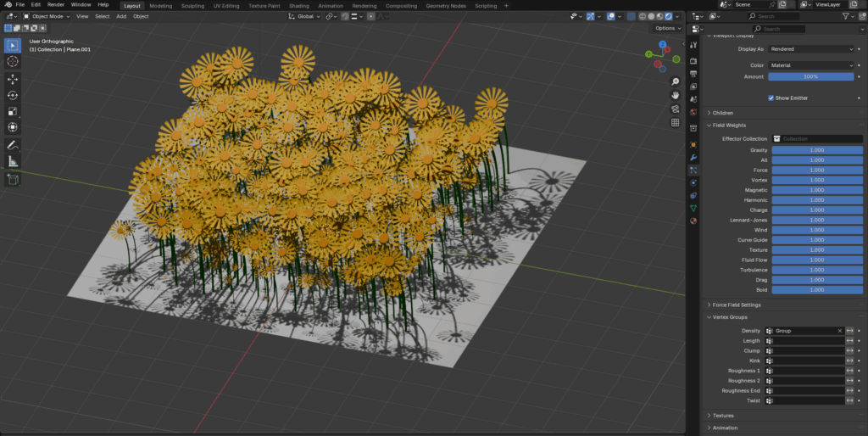Image resolution: width=868 pixels, height=436 pixels.
Task: Open the Tool properties tab
Action: point(693,45)
